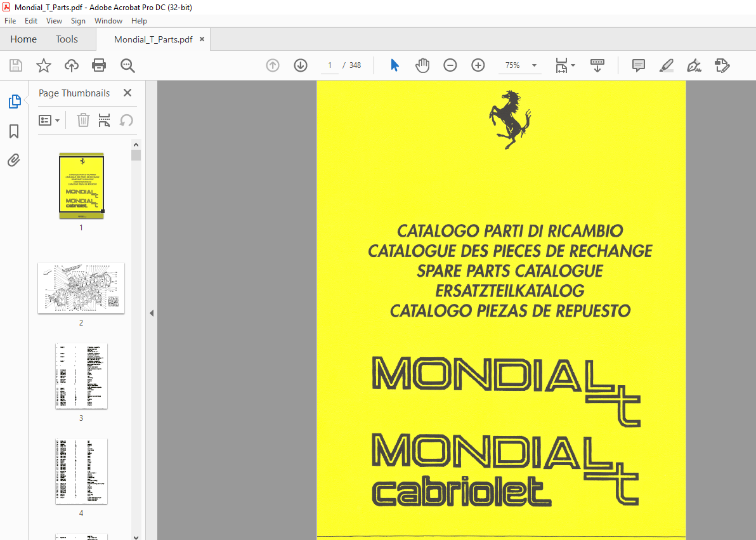The width and height of the screenshot is (756, 540).
Task: Select page 1 thumbnail
Action: tap(81, 185)
